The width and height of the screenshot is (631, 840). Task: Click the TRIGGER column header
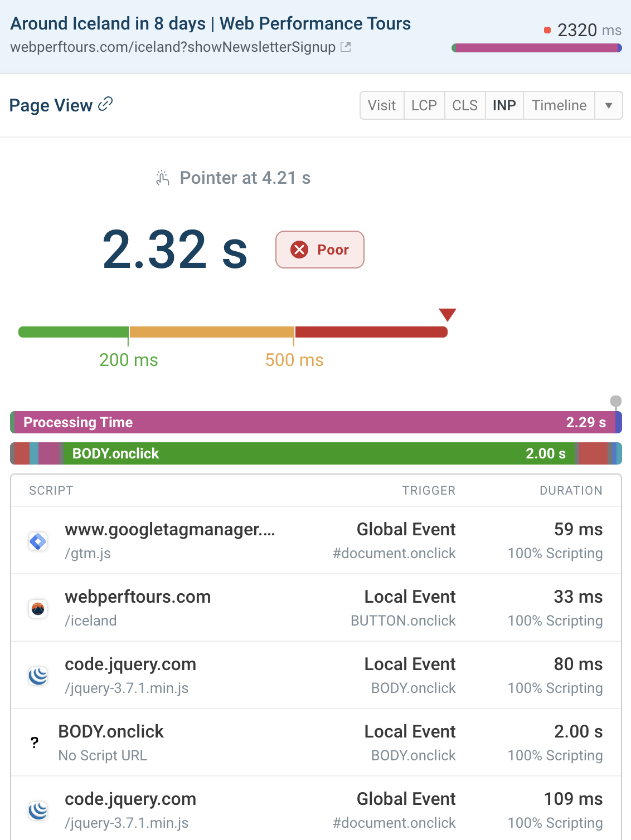pos(429,490)
